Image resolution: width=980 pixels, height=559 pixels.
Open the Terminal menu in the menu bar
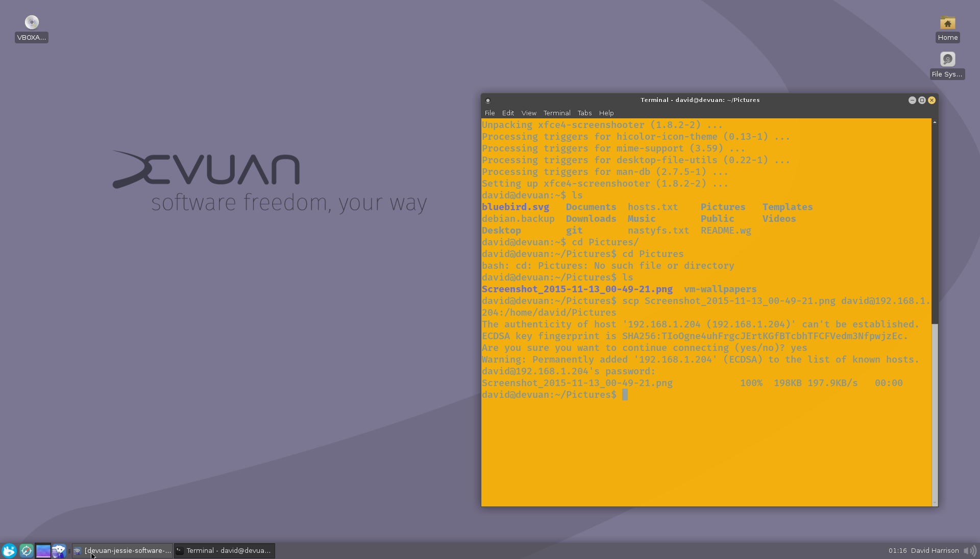[556, 113]
